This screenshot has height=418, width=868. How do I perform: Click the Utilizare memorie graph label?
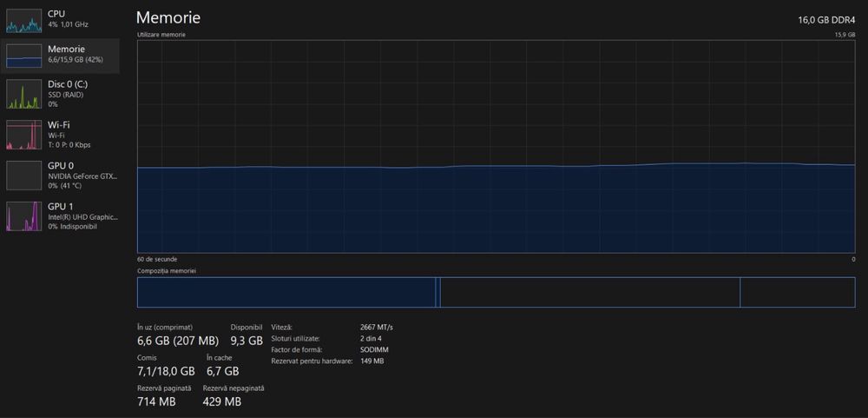pos(161,35)
